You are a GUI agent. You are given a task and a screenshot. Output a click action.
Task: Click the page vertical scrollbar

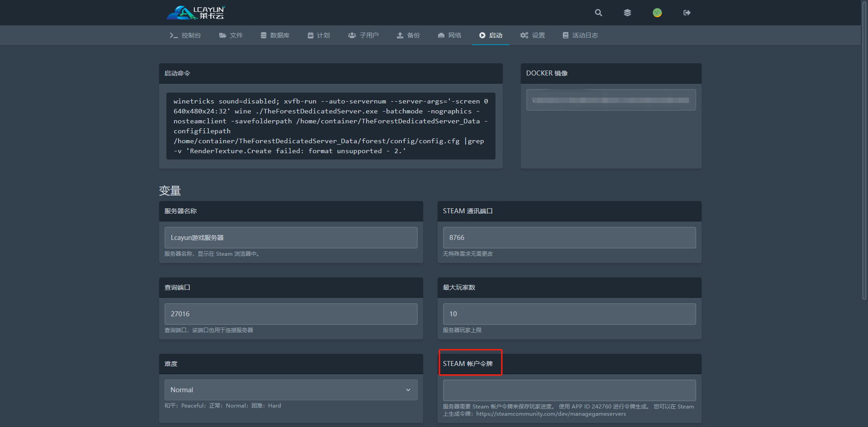point(864,150)
